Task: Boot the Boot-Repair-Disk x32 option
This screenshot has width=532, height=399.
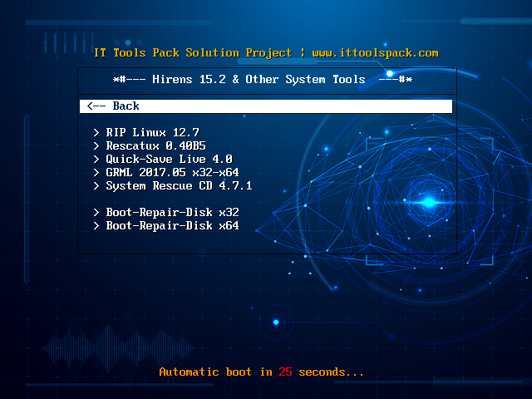Action: coord(172,213)
